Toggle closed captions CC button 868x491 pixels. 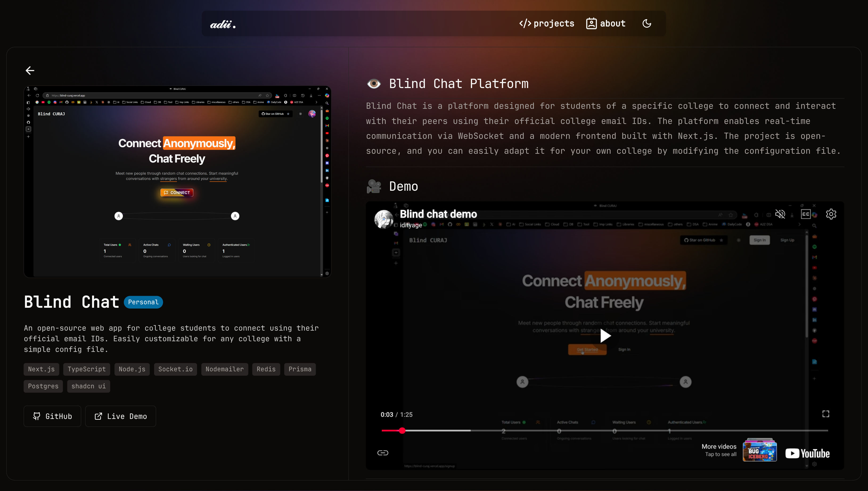806,214
